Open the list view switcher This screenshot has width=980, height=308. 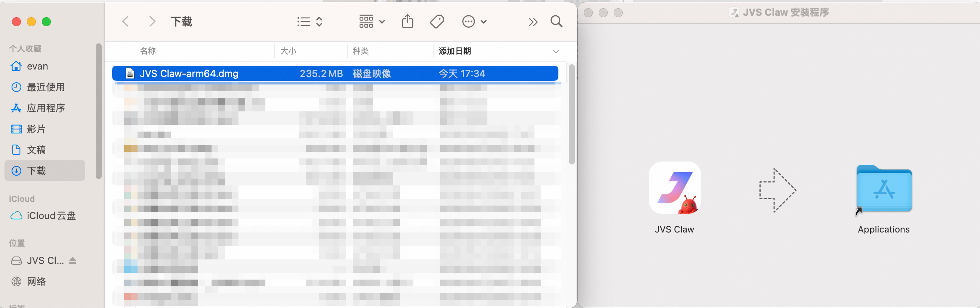click(x=310, y=22)
